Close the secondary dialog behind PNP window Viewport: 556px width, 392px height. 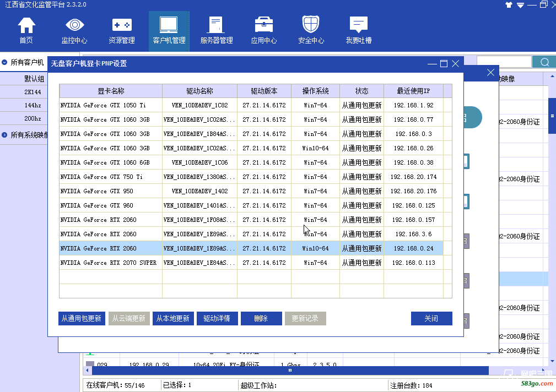[491, 73]
